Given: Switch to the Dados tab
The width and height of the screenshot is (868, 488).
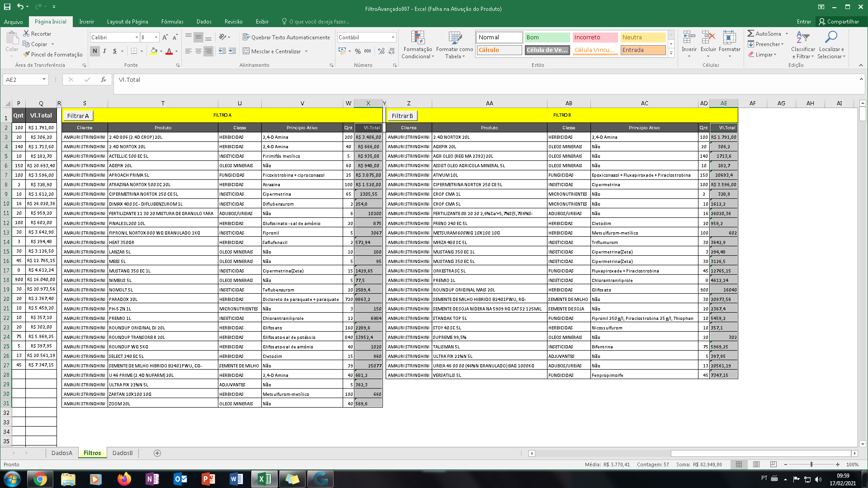Looking at the screenshot, I should [204, 22].
